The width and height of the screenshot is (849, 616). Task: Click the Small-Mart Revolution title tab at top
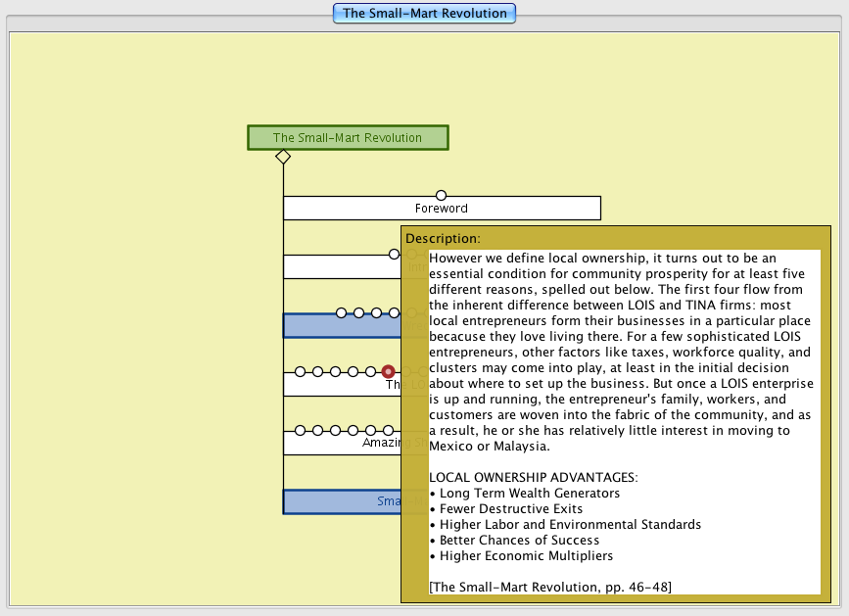tap(424, 14)
